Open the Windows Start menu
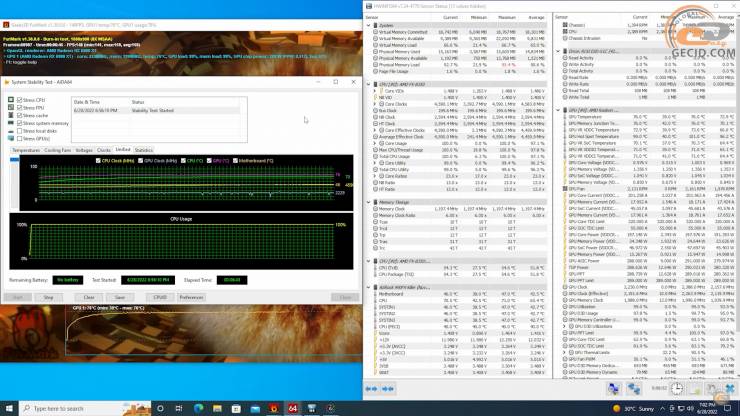Viewport: 740px width, 416px height. 9,408
